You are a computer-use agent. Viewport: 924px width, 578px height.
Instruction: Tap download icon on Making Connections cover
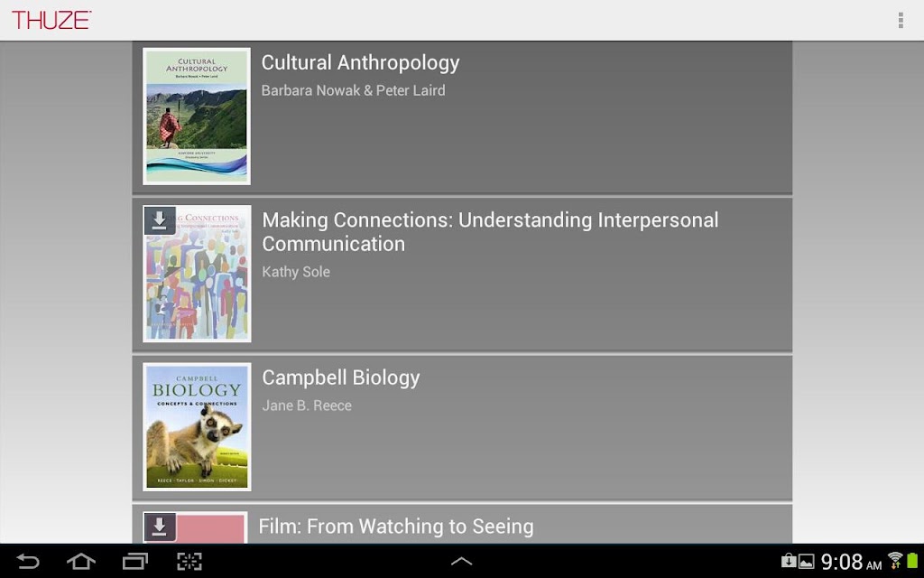pos(159,220)
